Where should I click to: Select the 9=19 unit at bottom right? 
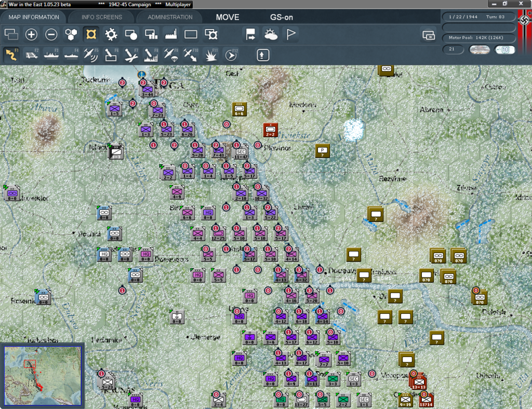[405, 400]
